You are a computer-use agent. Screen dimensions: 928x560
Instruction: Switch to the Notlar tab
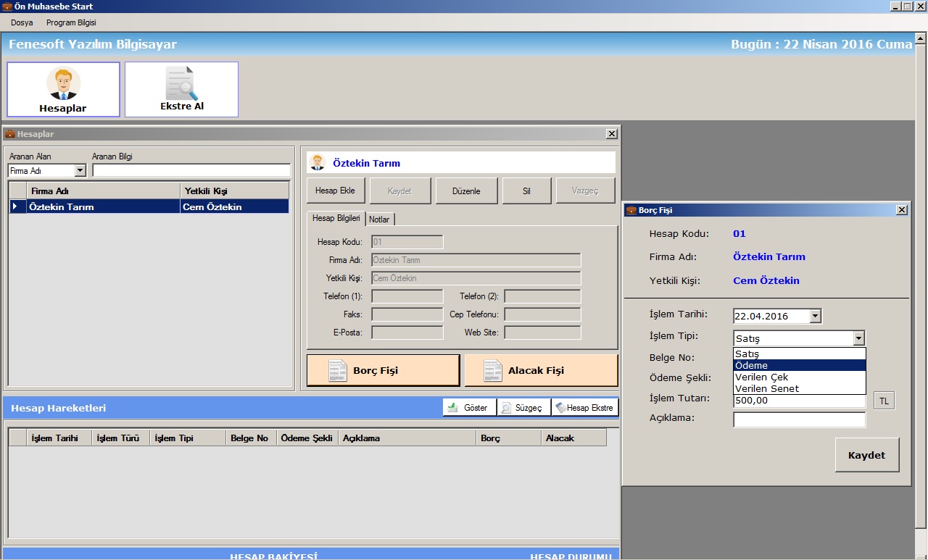pos(379,220)
